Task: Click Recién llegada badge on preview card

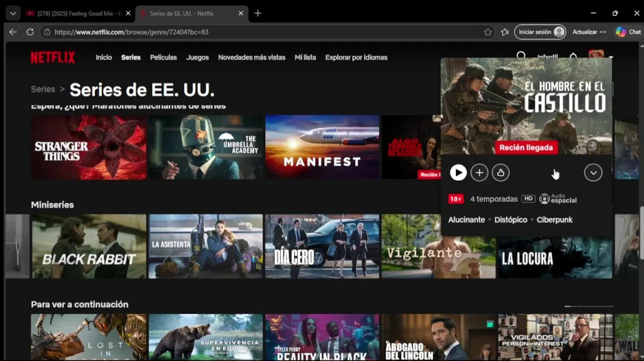Action: (x=526, y=147)
